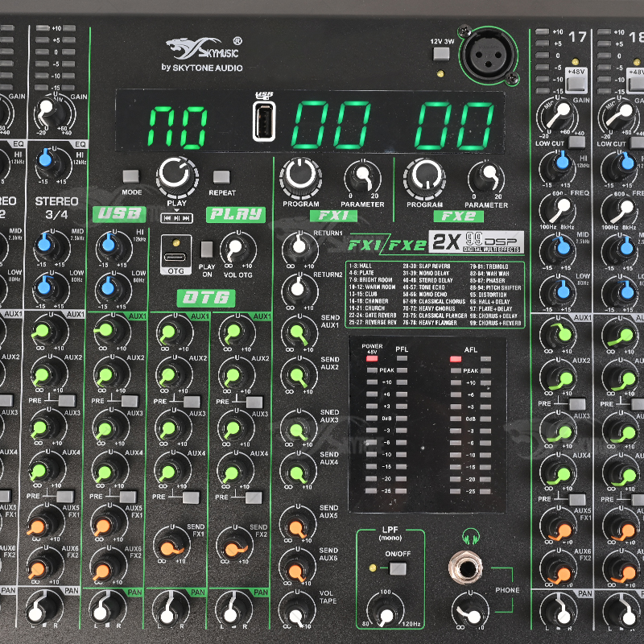Toggle the OTG PLAY ON button
The height and width of the screenshot is (644, 644).
[x=207, y=249]
